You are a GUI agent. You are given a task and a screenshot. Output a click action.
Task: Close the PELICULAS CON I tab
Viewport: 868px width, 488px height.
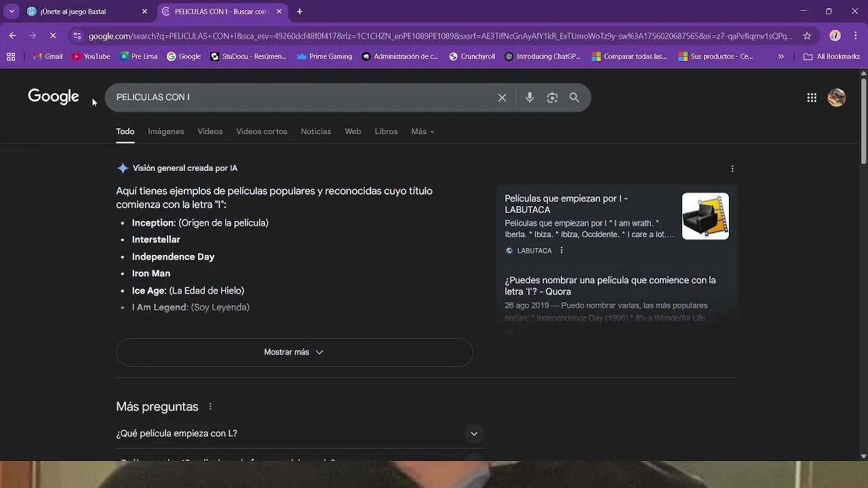pyautogui.click(x=279, y=12)
